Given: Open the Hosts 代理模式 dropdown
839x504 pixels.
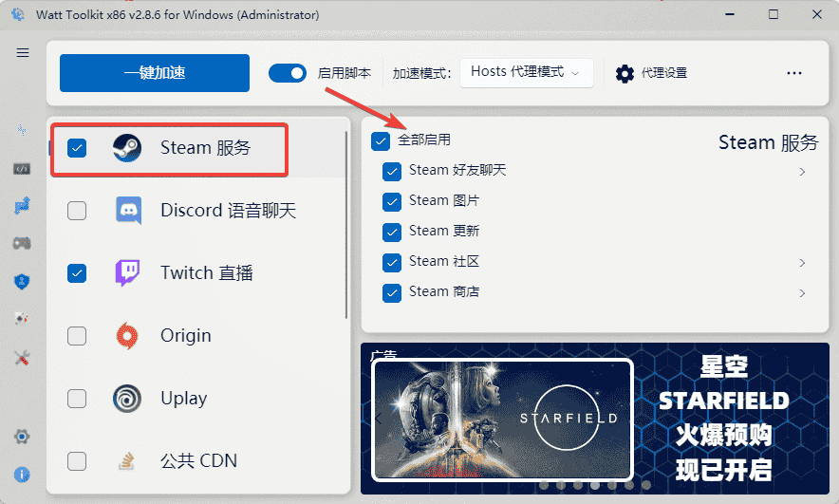Looking at the screenshot, I should tap(527, 73).
